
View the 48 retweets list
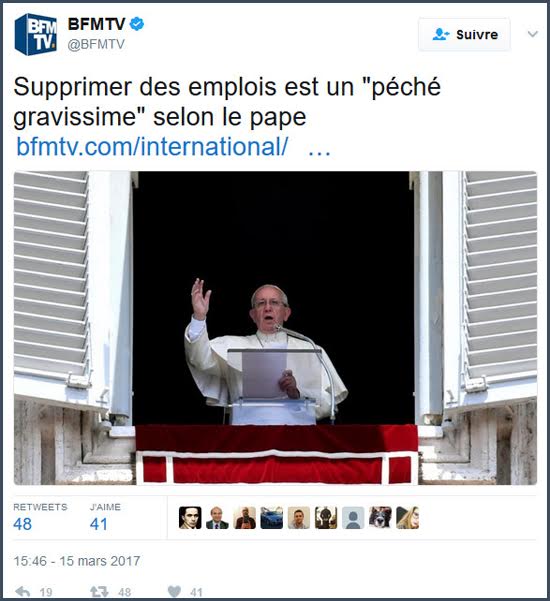(x=40, y=517)
